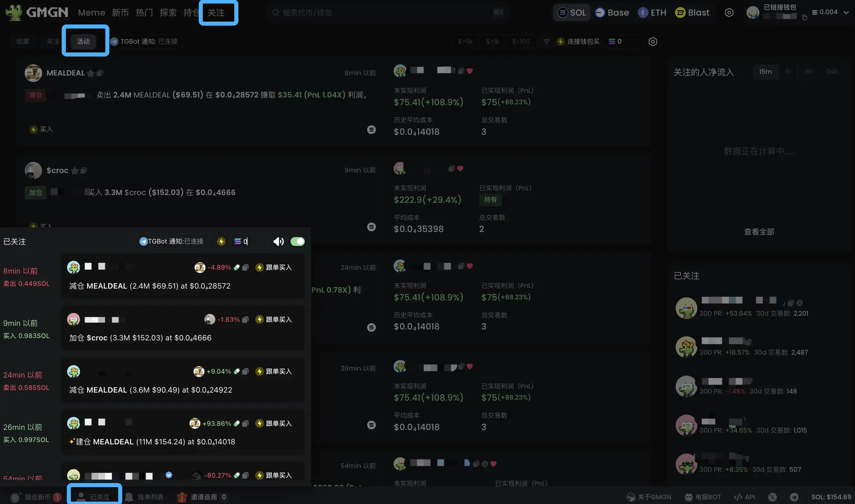
Task: Open the Telegram icon in bottom bar
Action: [x=794, y=497]
